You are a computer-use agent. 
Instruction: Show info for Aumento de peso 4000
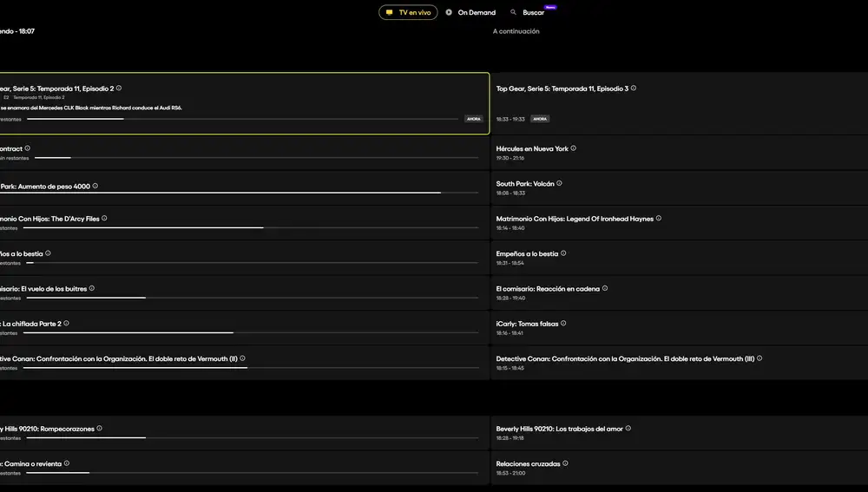pyautogui.click(x=95, y=186)
